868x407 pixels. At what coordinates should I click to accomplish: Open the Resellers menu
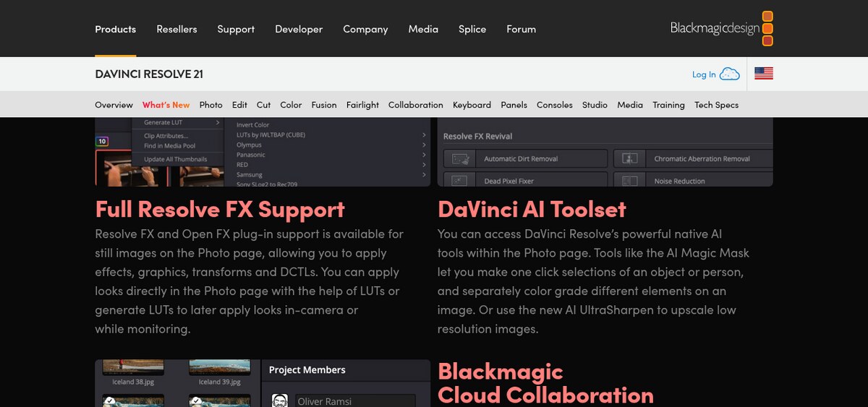pyautogui.click(x=176, y=29)
